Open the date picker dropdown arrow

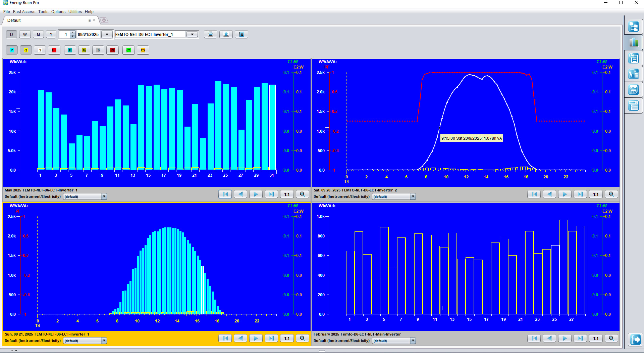[107, 34]
